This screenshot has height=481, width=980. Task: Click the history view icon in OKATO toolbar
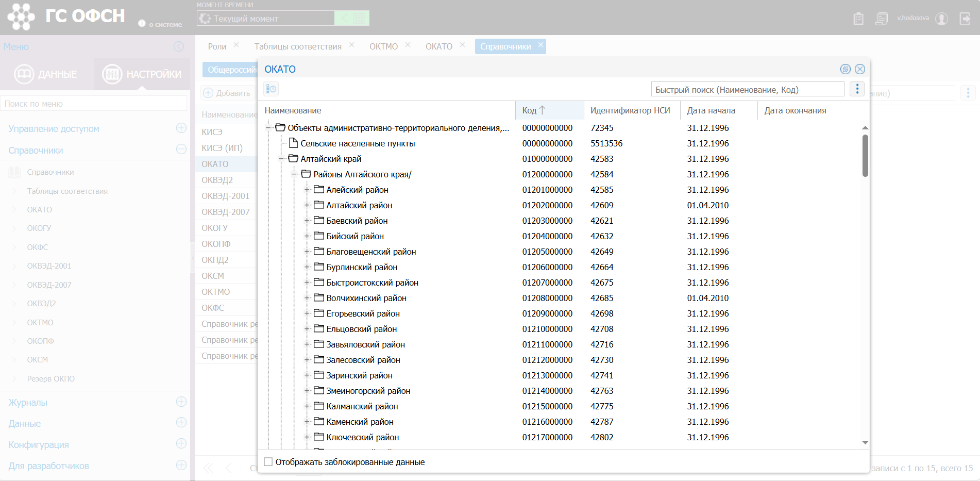(x=271, y=89)
